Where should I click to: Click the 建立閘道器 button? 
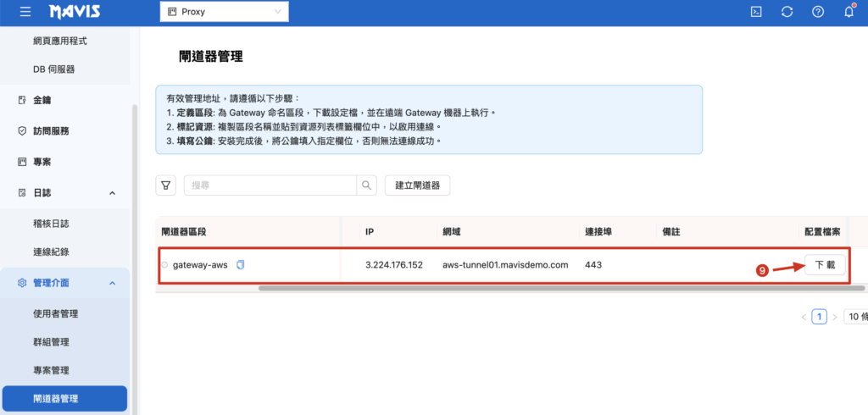[x=417, y=185]
